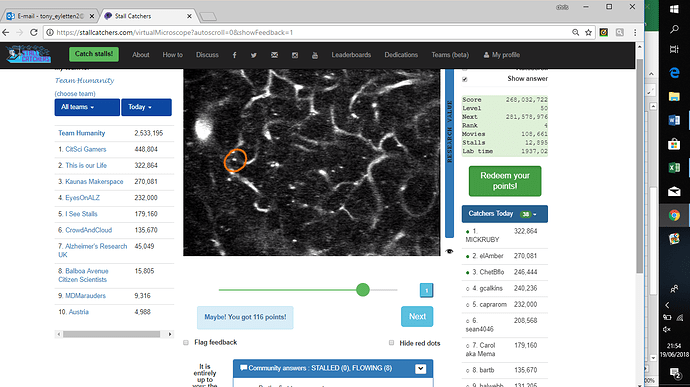Open a new browser tab

click(208, 17)
